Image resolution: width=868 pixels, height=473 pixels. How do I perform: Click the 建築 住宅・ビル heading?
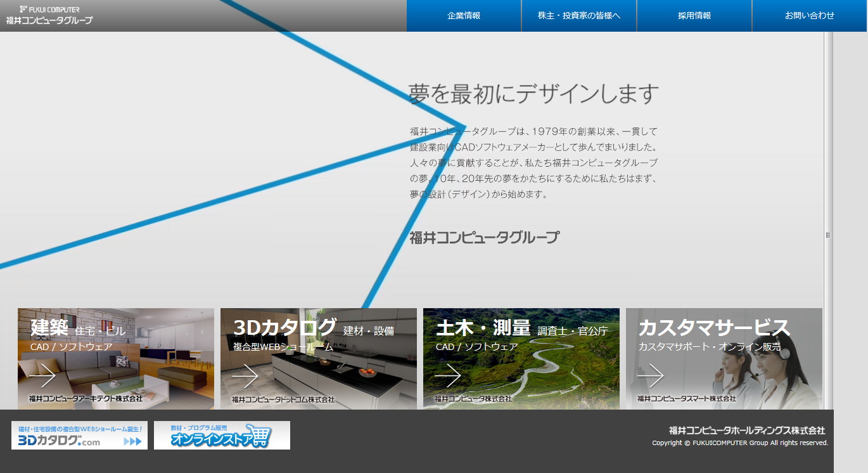[x=78, y=328]
